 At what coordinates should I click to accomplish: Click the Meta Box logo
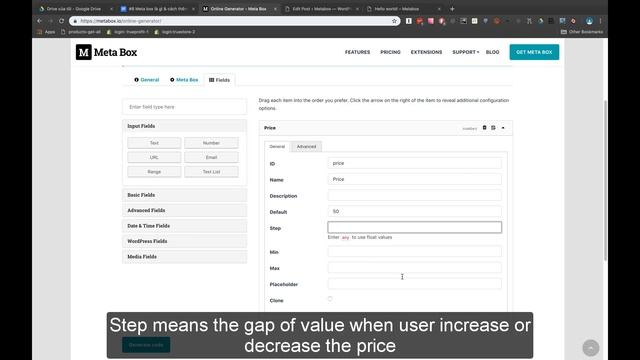pos(106,52)
